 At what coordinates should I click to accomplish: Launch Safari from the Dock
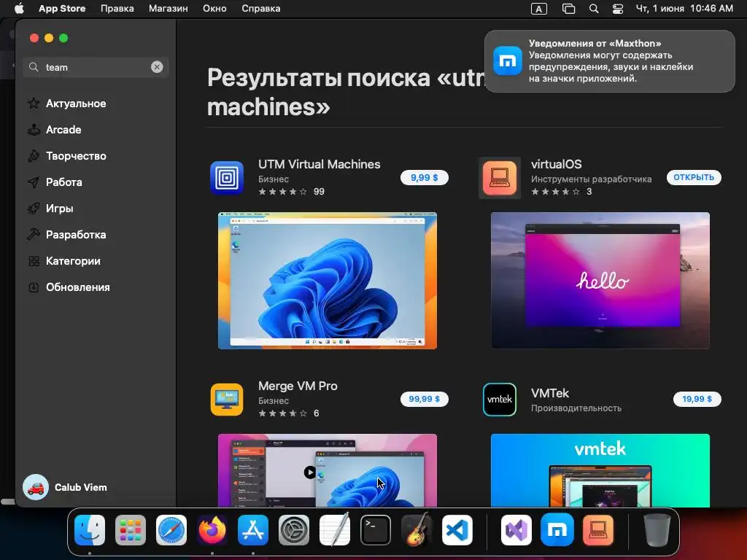171,530
